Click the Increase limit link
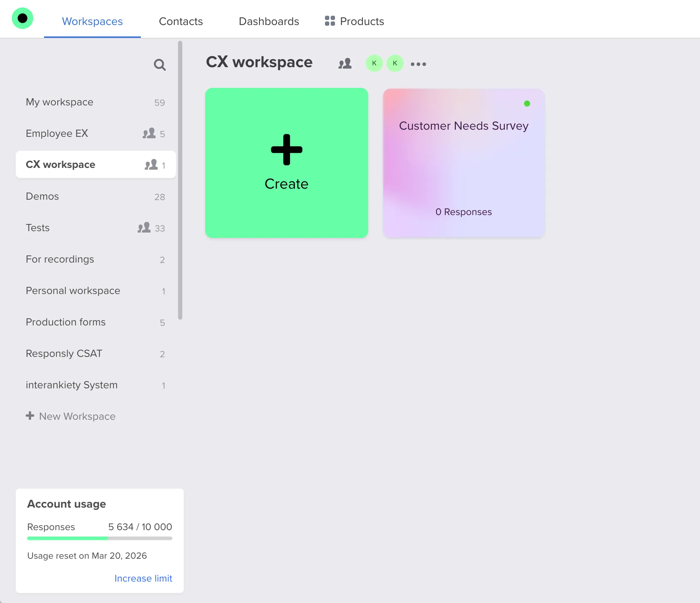Screen dimensions: 700x603 (143, 578)
